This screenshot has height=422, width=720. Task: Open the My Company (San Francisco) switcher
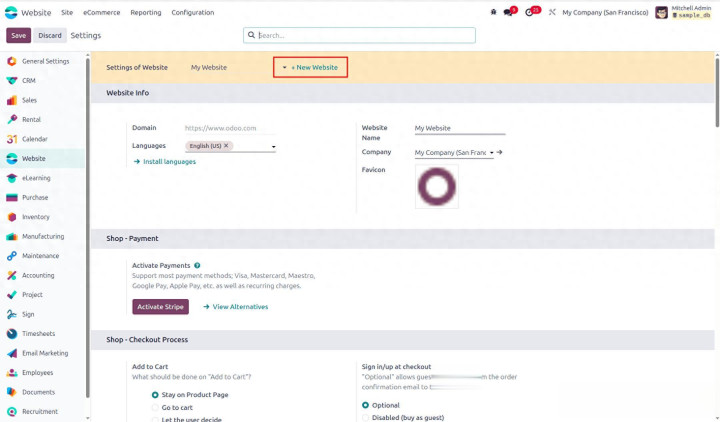[605, 12]
